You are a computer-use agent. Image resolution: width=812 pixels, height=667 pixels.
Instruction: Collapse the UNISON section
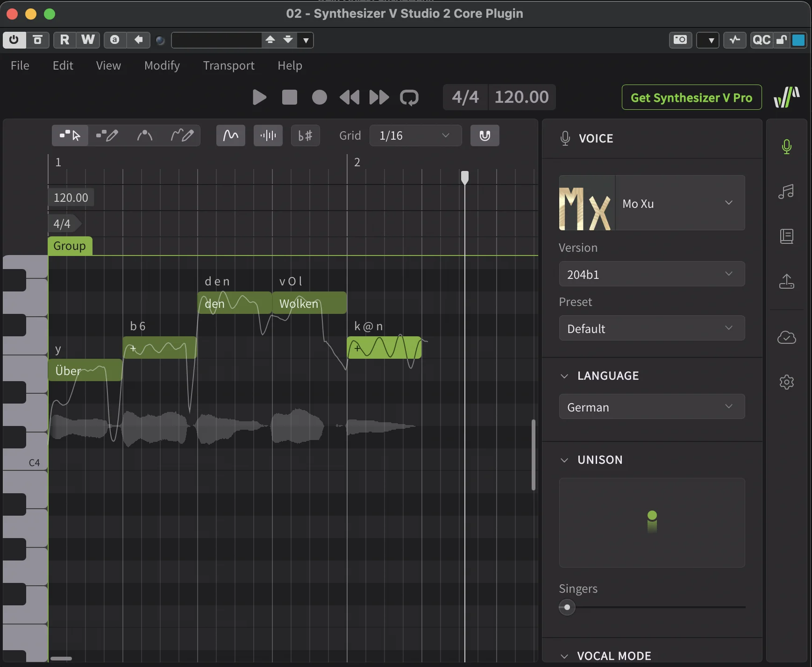point(564,460)
